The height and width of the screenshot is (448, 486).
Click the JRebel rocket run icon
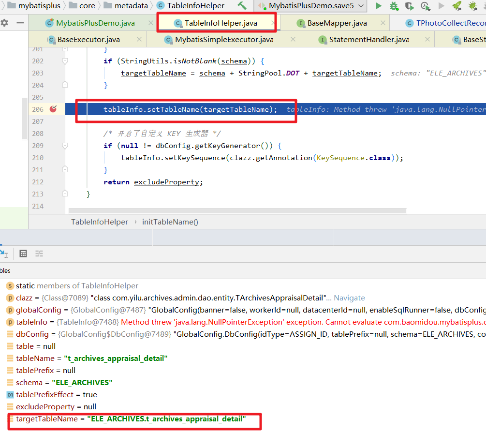point(457,6)
